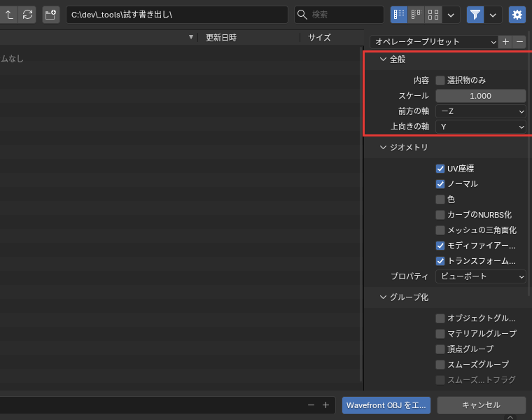Decrement file name number with minus
The height and width of the screenshot is (420, 532).
click(311, 405)
